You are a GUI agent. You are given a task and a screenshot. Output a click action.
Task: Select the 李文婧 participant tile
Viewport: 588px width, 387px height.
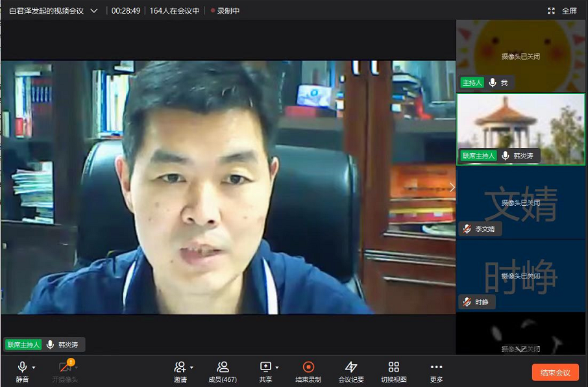[x=521, y=203]
